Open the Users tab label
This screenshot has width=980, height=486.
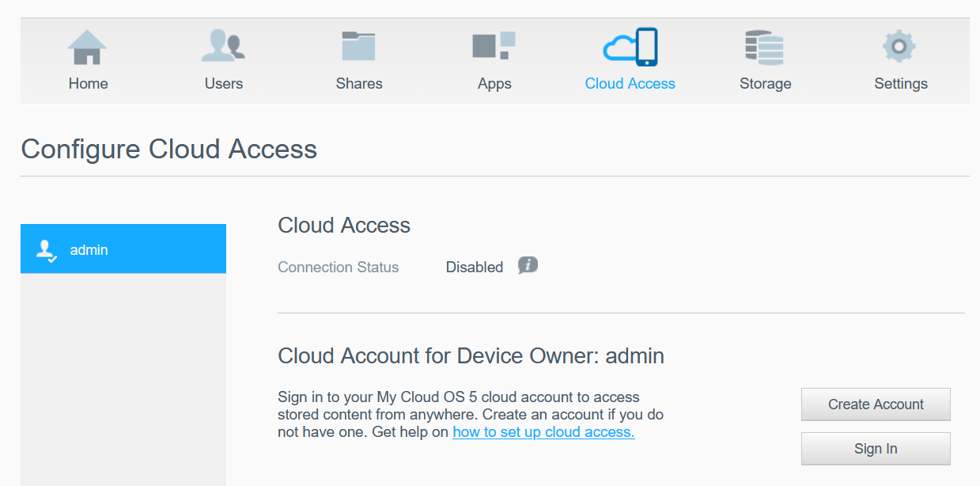click(x=224, y=84)
